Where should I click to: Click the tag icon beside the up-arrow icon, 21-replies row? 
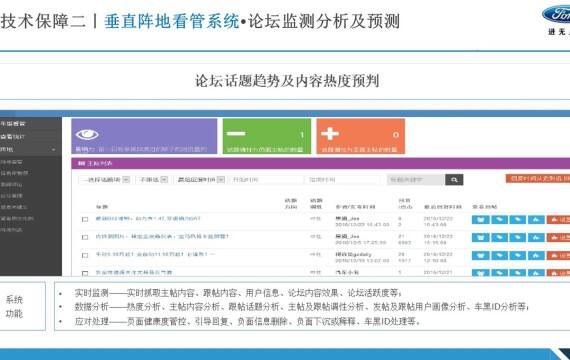[x=518, y=237]
